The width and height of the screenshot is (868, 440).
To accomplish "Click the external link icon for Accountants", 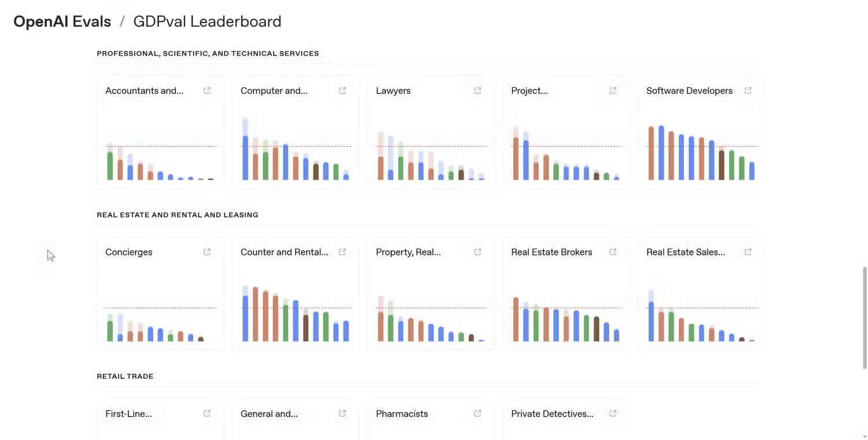I will (207, 90).
